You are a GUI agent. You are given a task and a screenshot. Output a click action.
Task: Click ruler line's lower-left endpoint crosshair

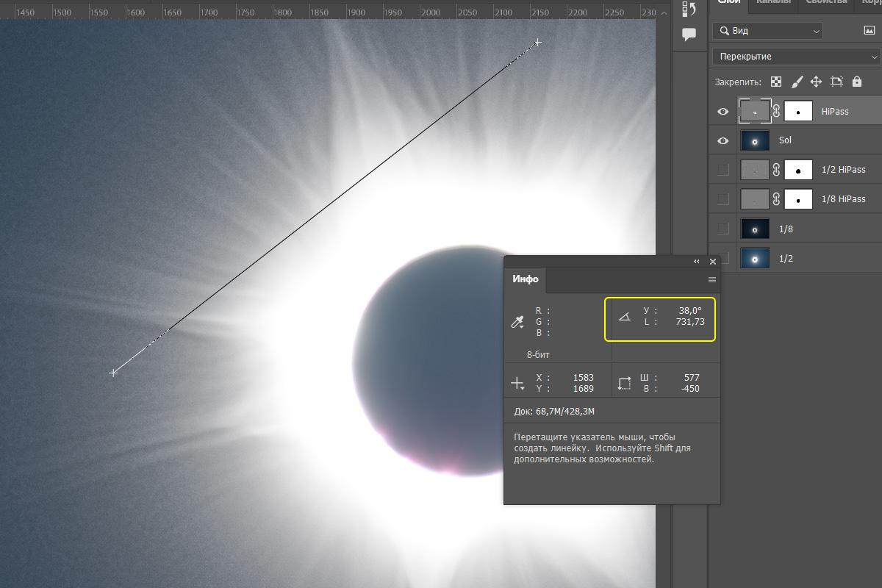(x=113, y=373)
